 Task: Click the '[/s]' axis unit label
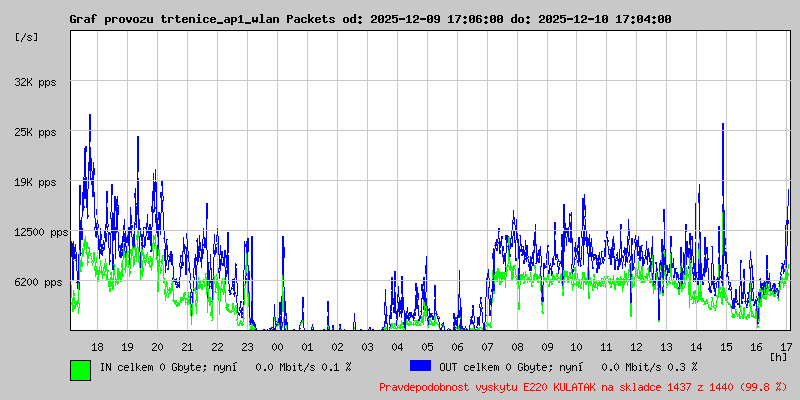tap(27, 37)
